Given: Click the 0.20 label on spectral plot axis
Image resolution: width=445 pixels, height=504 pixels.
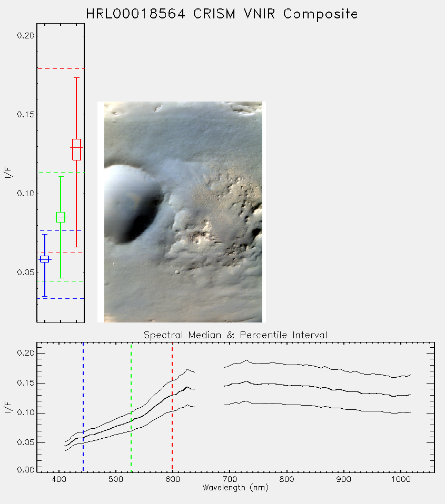Looking at the screenshot, I should point(26,353).
